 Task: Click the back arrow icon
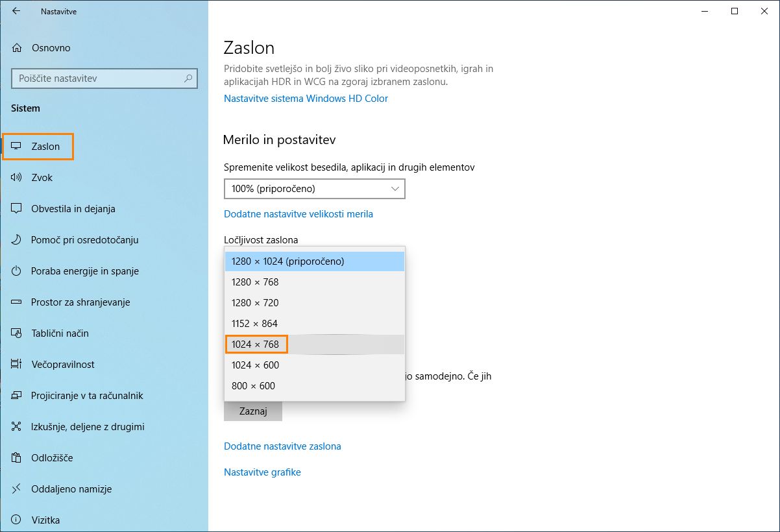tap(16, 11)
